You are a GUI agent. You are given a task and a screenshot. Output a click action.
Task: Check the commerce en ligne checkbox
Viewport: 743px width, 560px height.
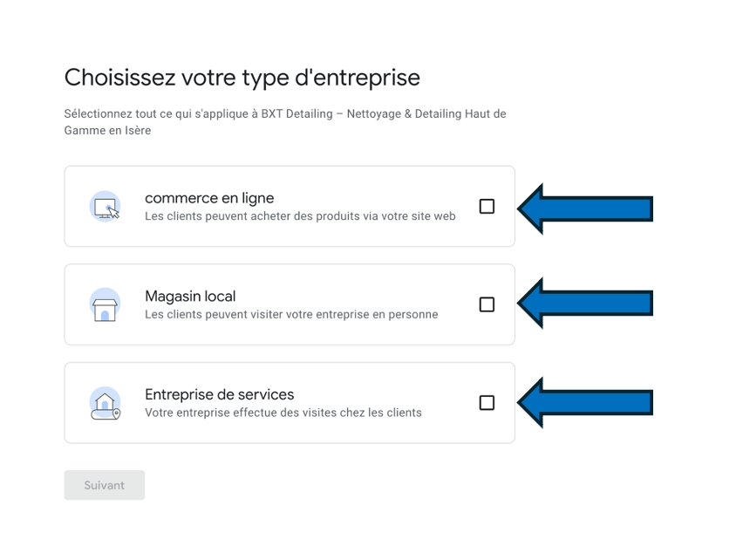[487, 206]
